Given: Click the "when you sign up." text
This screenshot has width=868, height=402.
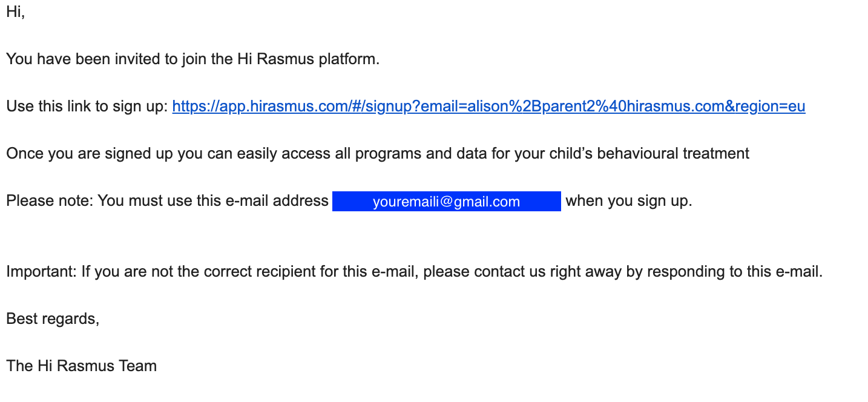Looking at the screenshot, I should 628,200.
